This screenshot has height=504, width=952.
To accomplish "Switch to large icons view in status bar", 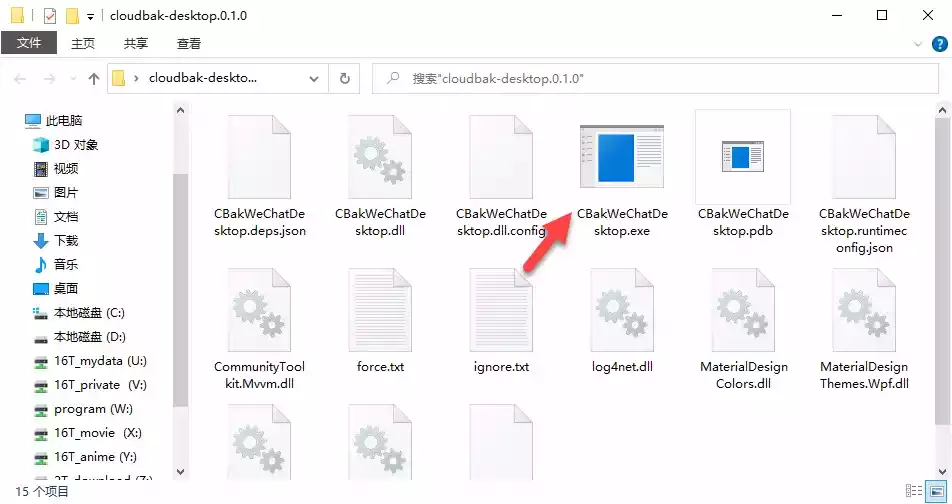I will tap(937, 492).
